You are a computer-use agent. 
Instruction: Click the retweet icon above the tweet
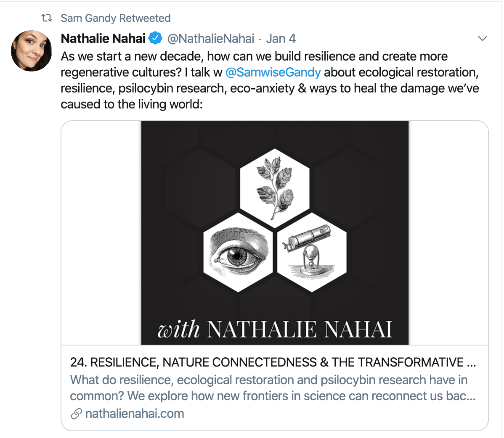click(46, 18)
